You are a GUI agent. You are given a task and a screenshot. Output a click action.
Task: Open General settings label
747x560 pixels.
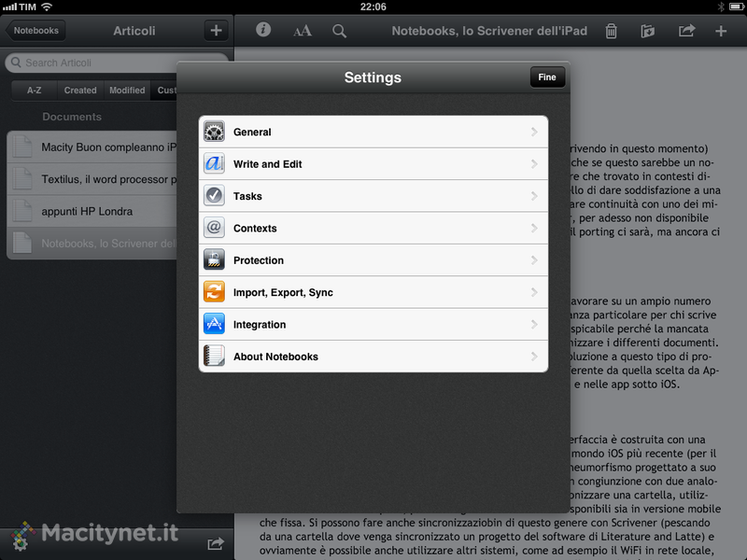(252, 132)
